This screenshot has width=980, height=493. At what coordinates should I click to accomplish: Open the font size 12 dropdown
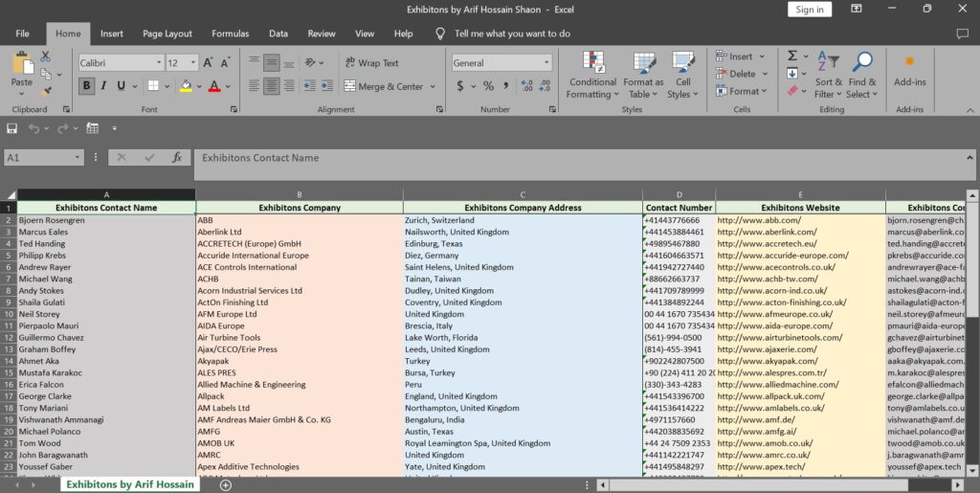coord(193,63)
